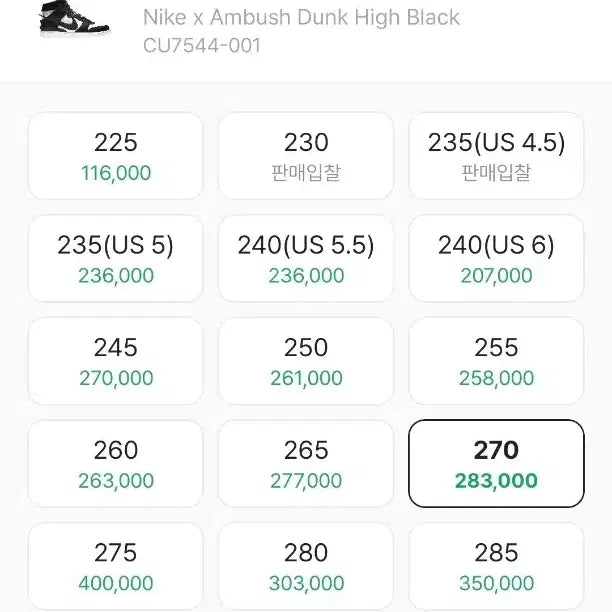Choose size 235 (US 4.5)

tap(496, 156)
